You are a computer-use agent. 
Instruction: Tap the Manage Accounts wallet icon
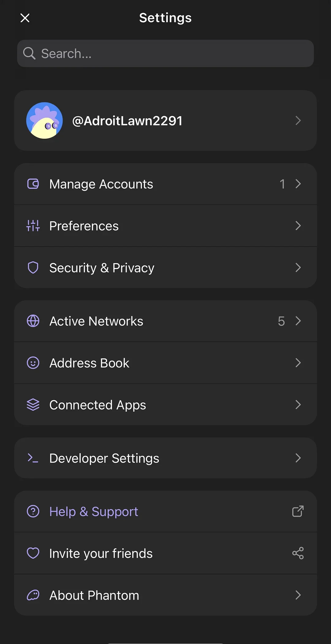[x=33, y=184]
